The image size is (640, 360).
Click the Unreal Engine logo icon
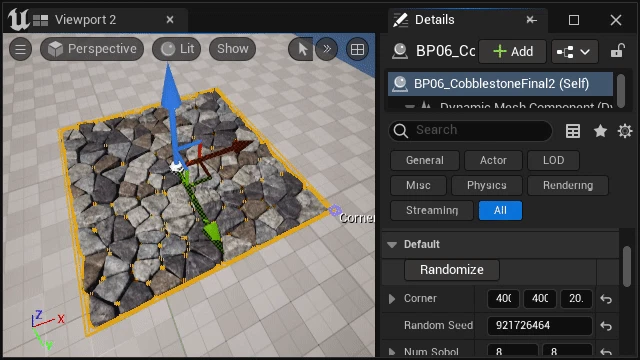(18, 20)
